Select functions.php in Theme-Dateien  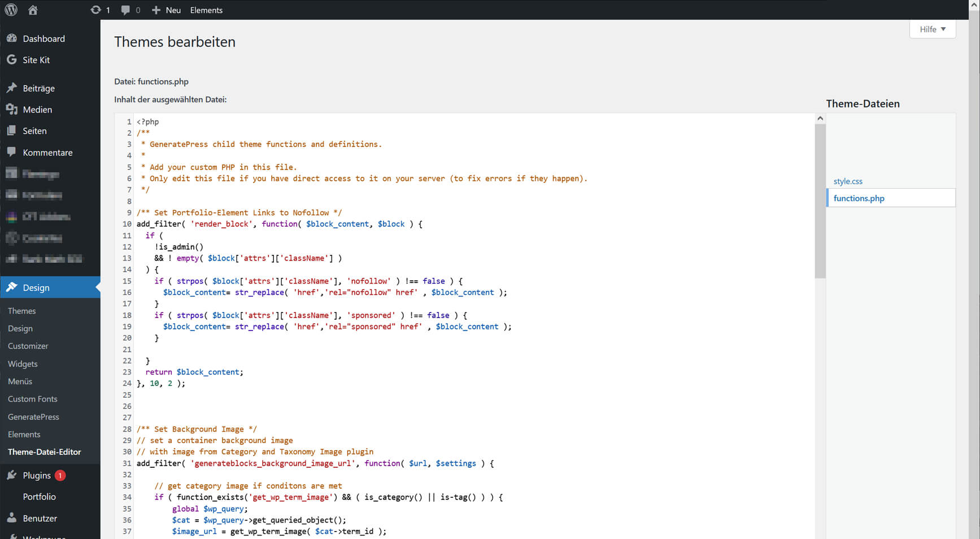[x=859, y=198]
